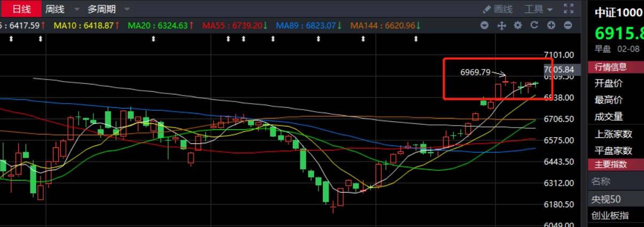Click the MA20 : 6324.63 indicator label
644x227 pixels.
click(x=161, y=25)
